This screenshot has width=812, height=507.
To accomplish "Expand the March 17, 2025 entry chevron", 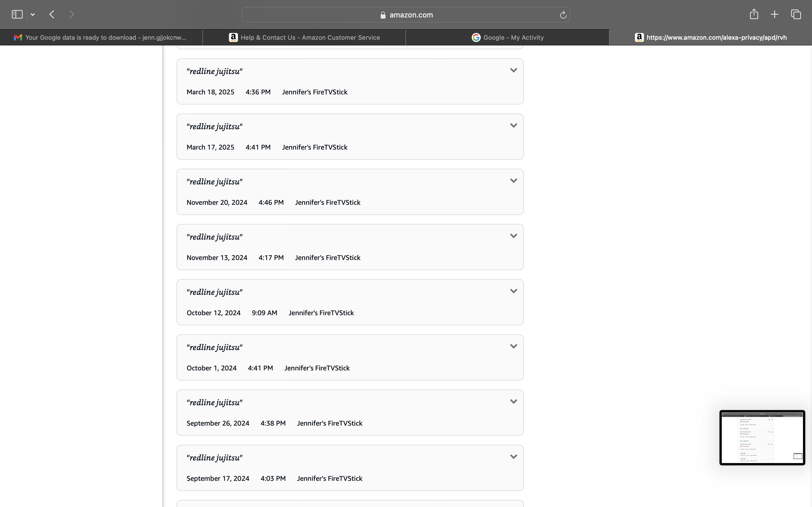I will click(x=513, y=126).
